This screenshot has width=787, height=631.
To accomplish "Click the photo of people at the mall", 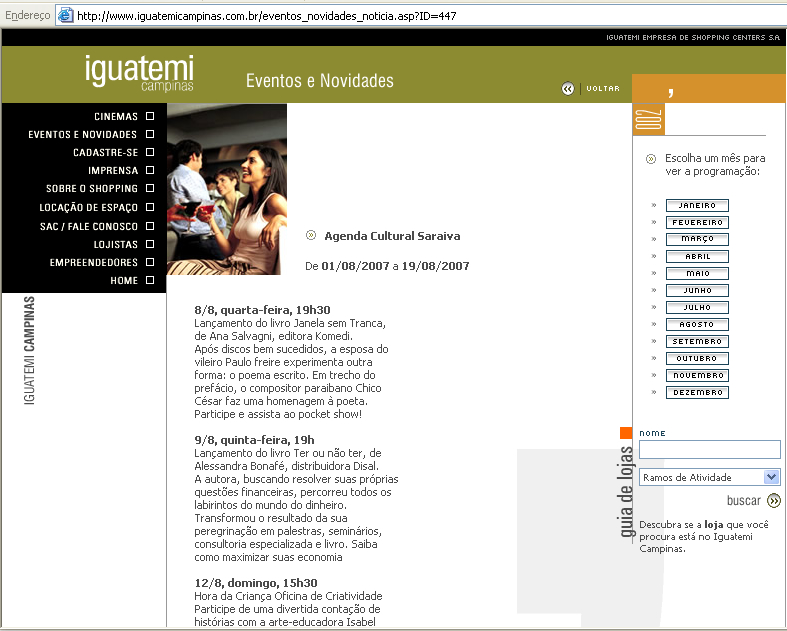I will 227,189.
